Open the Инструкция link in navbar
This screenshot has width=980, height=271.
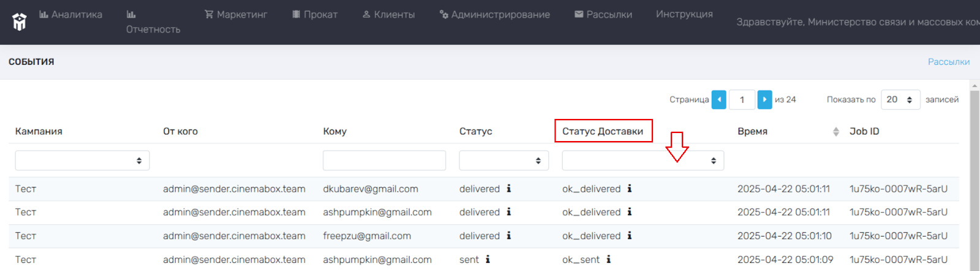684,14
